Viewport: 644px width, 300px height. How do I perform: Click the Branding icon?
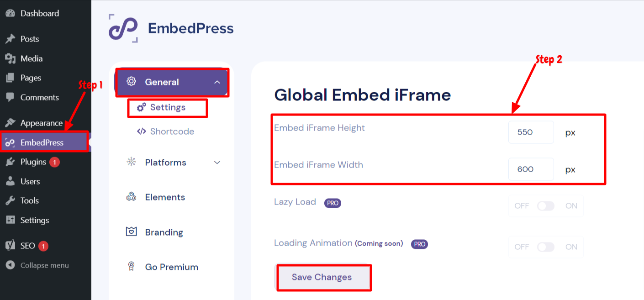click(x=132, y=232)
